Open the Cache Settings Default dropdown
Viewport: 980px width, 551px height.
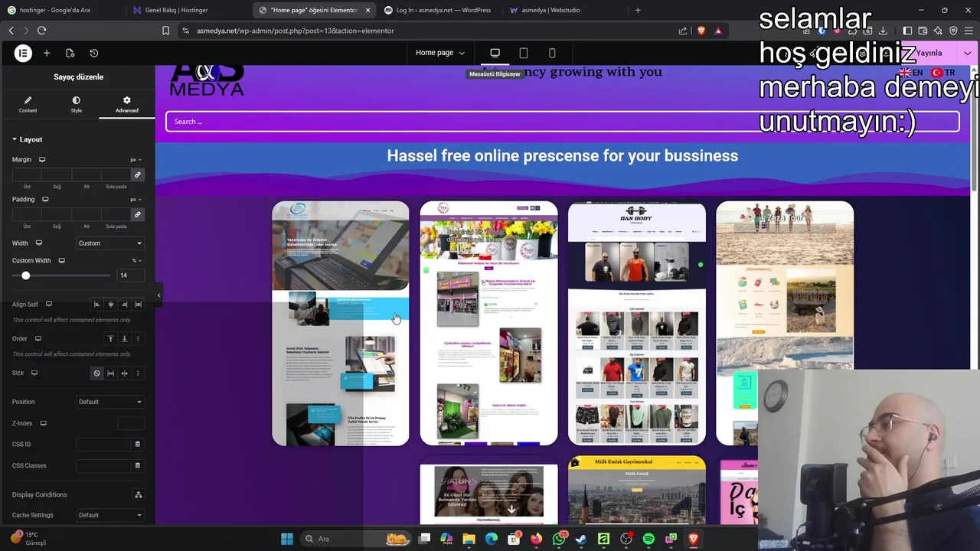tap(110, 515)
